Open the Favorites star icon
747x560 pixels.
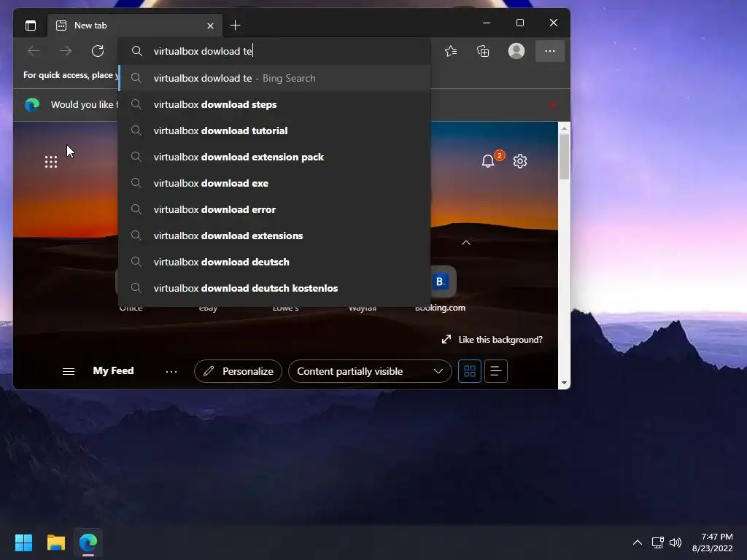tap(451, 51)
